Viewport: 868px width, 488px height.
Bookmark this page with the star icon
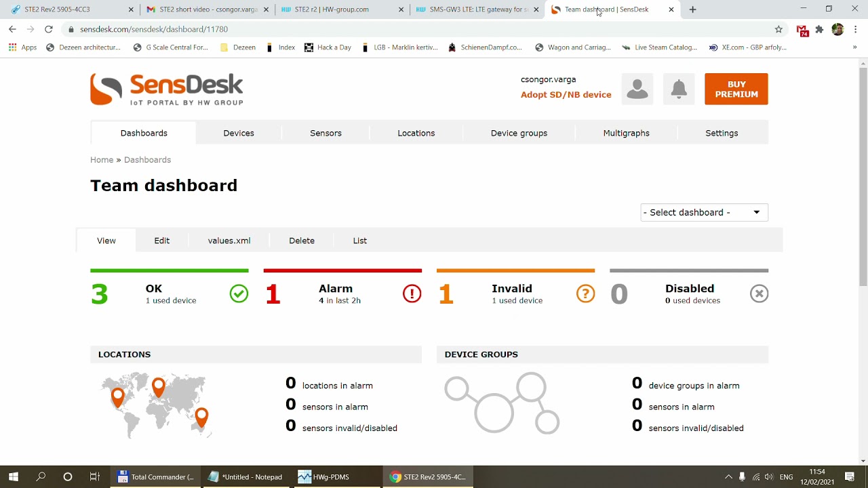(x=778, y=29)
